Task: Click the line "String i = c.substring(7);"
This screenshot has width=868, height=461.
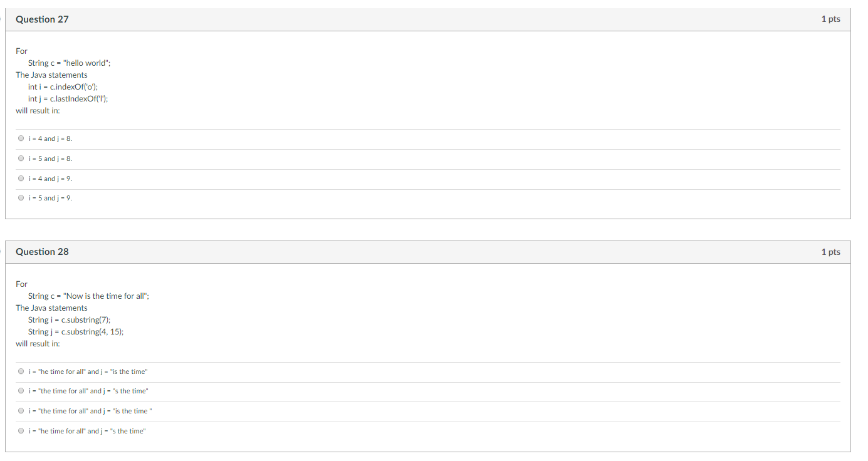Action: (x=71, y=319)
